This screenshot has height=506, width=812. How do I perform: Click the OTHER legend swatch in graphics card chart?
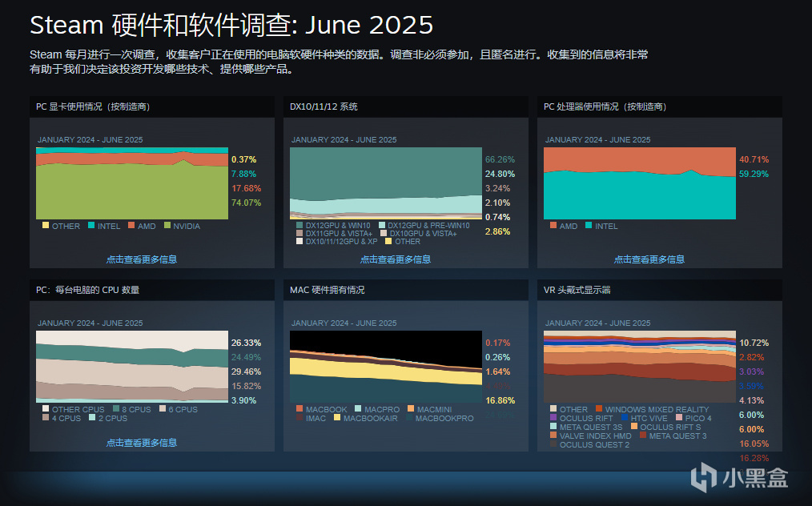(46, 225)
